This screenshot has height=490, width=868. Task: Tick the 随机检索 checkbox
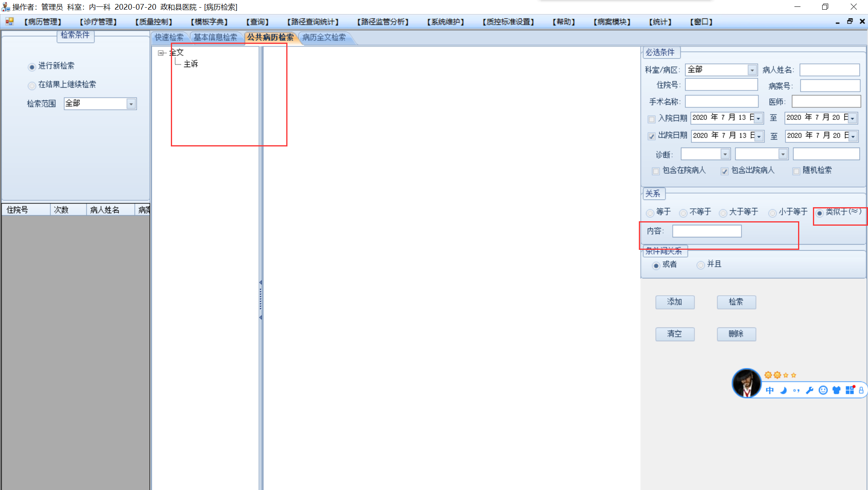(x=796, y=171)
